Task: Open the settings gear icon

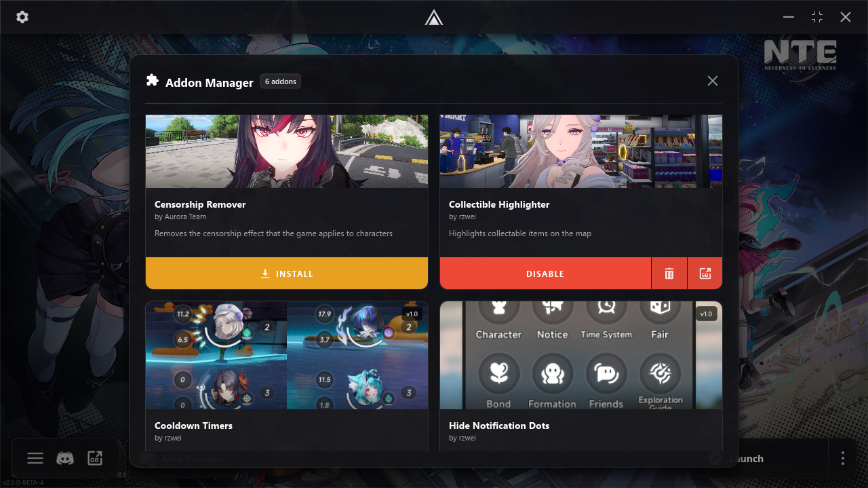Action: click(x=22, y=17)
